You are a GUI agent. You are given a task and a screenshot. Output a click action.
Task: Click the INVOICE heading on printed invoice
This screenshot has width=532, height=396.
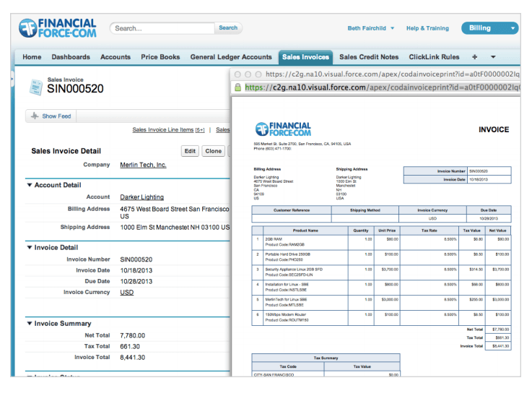click(494, 130)
